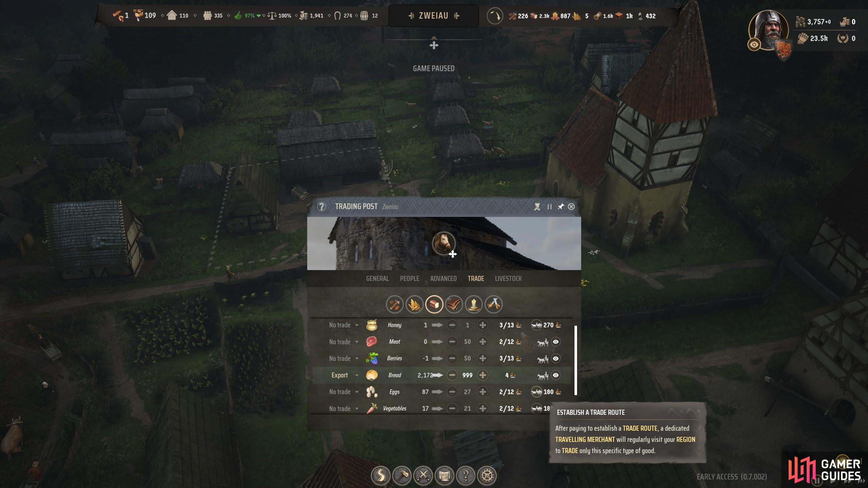Toggle eye visibility icon for Berries row
The height and width of the screenshot is (488, 868).
[556, 358]
